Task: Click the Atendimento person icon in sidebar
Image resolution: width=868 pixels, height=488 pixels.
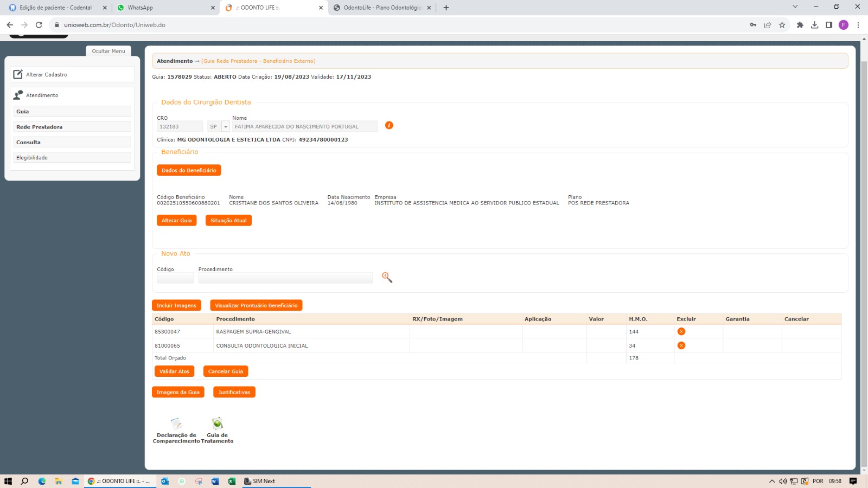Action: [x=18, y=95]
